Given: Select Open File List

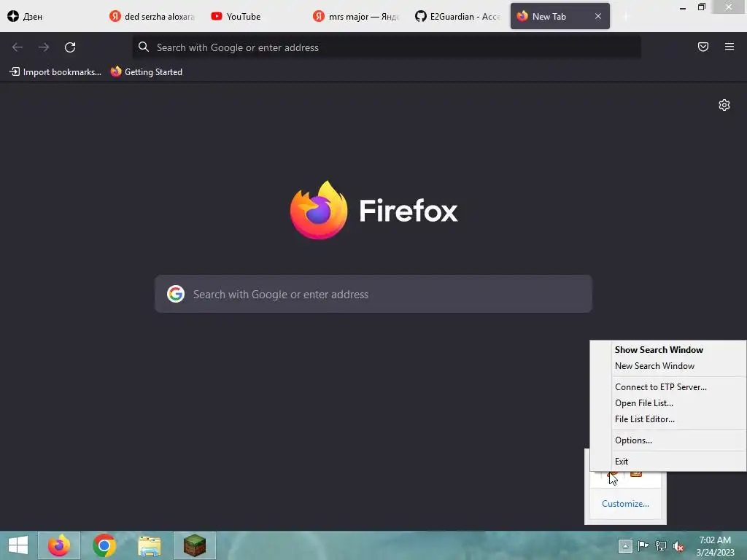Looking at the screenshot, I should pos(668,402).
